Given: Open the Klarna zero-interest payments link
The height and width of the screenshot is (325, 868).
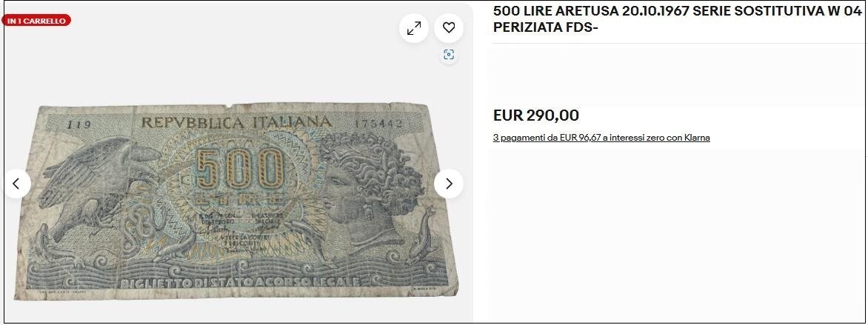Looking at the screenshot, I should click(601, 138).
